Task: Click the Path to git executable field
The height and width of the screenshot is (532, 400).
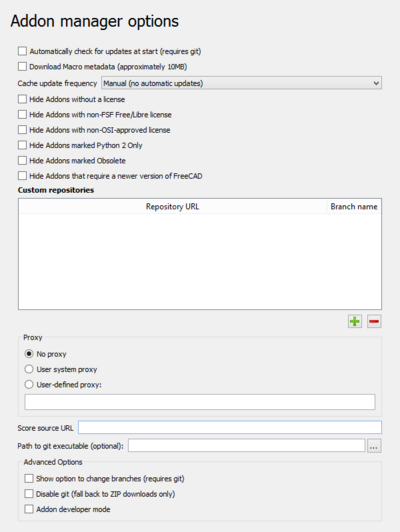Action: pyautogui.click(x=247, y=446)
